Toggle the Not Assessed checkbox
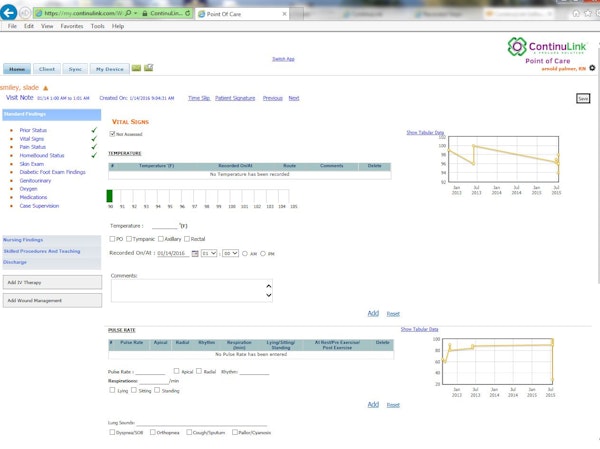This screenshot has width=600, height=449. click(x=112, y=133)
